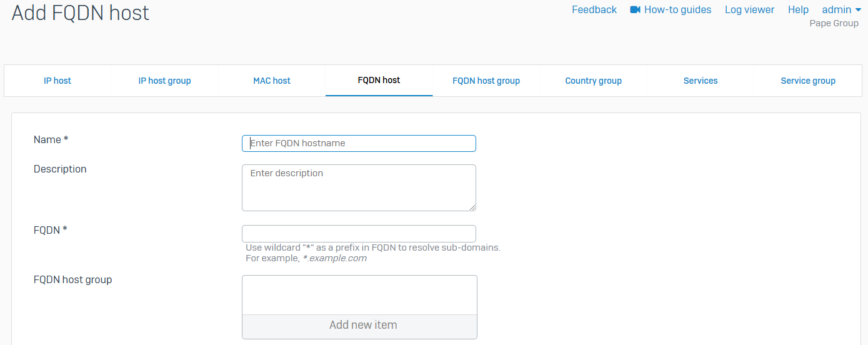868x345 pixels.
Task: Navigate to the Service group tab
Action: point(808,81)
